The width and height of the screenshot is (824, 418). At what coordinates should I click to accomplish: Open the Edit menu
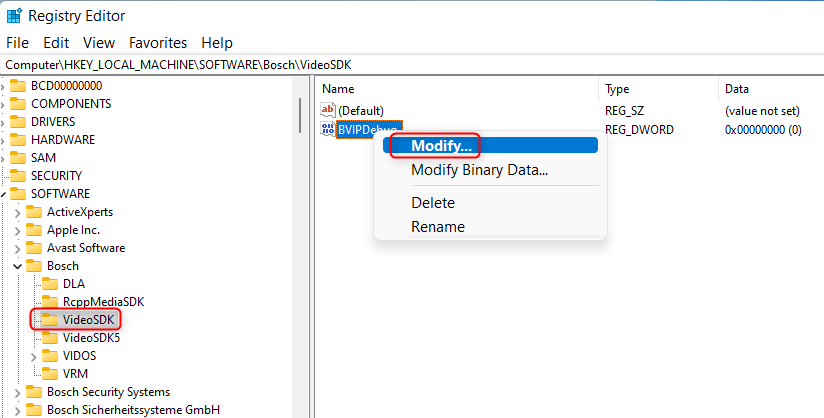(56, 43)
